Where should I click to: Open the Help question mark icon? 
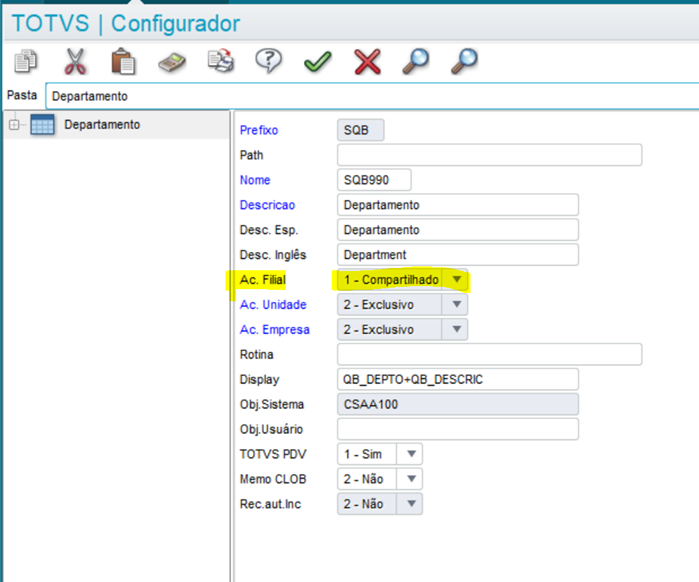(268, 61)
